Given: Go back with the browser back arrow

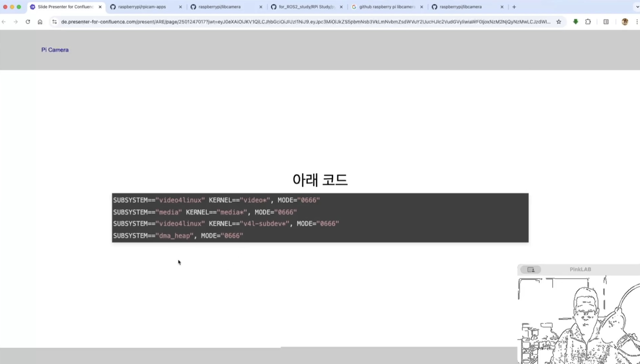Looking at the screenshot, I should pos(4,22).
